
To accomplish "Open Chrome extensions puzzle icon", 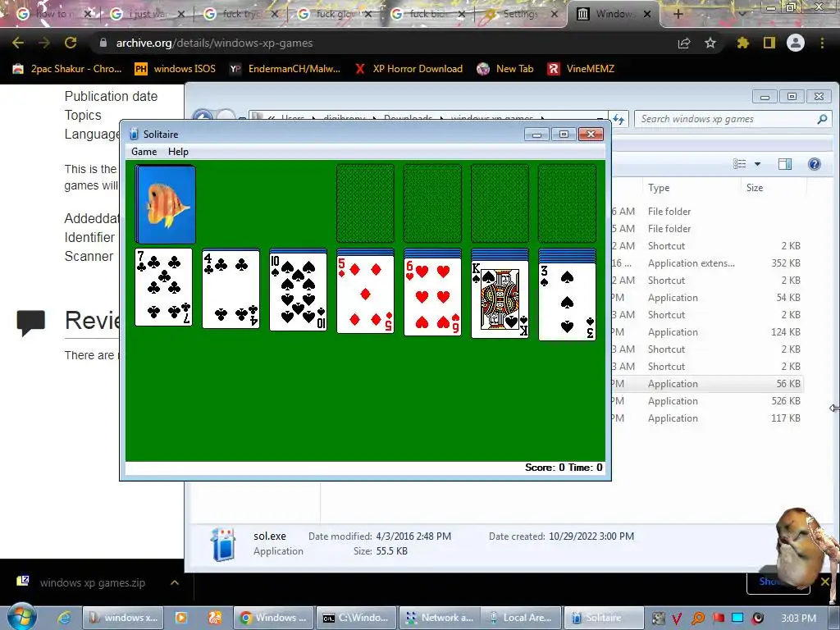I will 742,43.
